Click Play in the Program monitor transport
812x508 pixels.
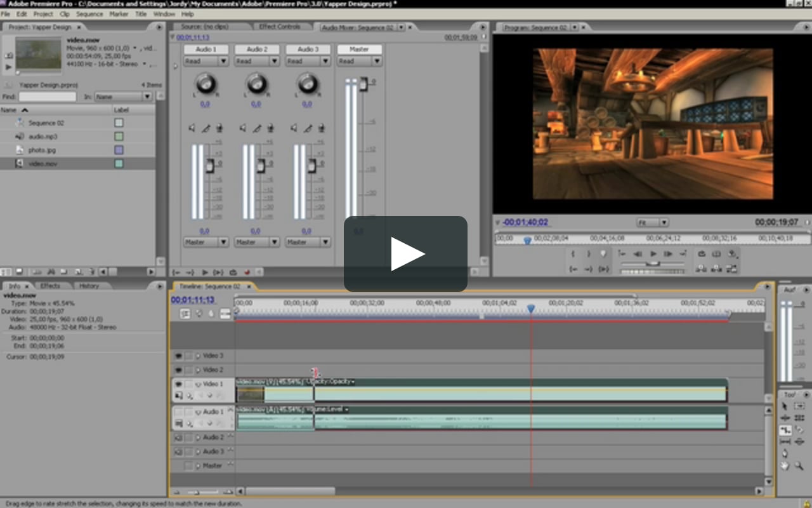coord(653,254)
